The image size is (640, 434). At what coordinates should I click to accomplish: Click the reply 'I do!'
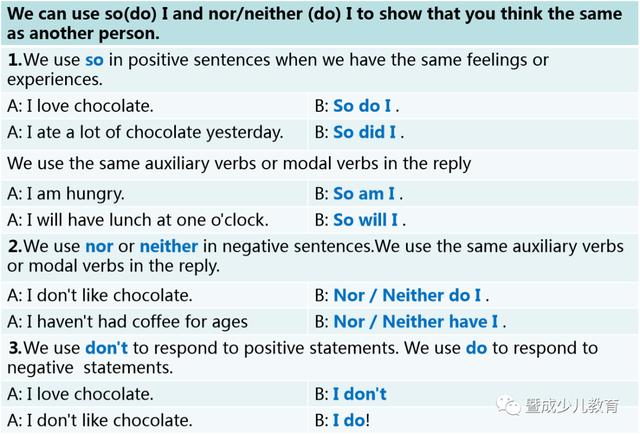click(351, 421)
